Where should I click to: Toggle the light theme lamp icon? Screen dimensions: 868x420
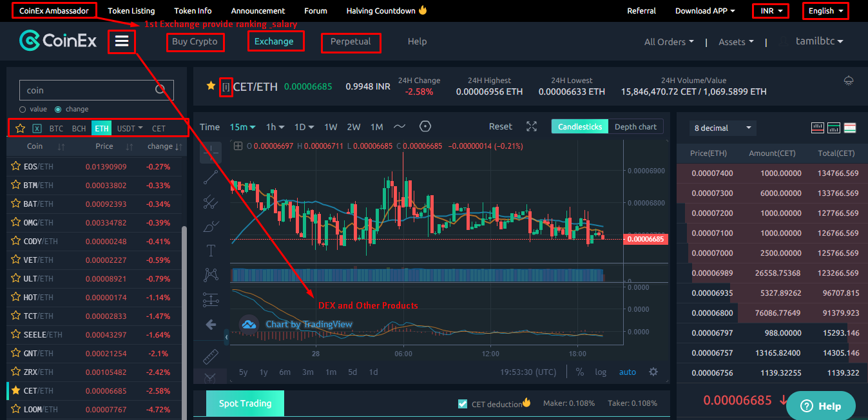[x=849, y=81]
